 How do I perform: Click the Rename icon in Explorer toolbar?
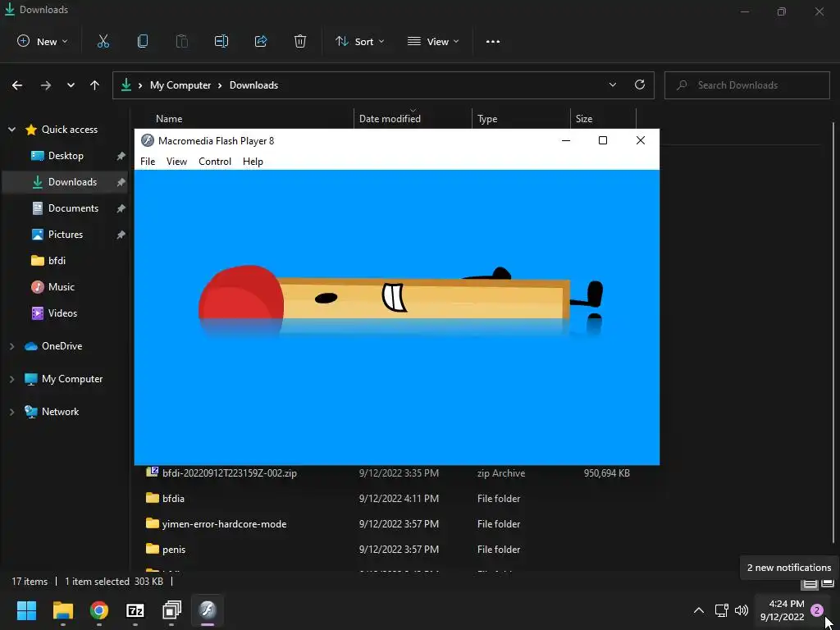pos(221,41)
